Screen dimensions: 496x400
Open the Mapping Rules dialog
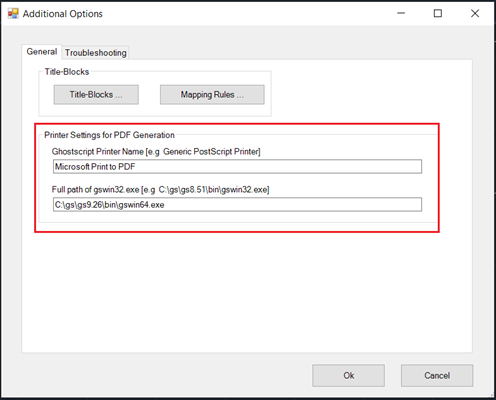click(212, 95)
